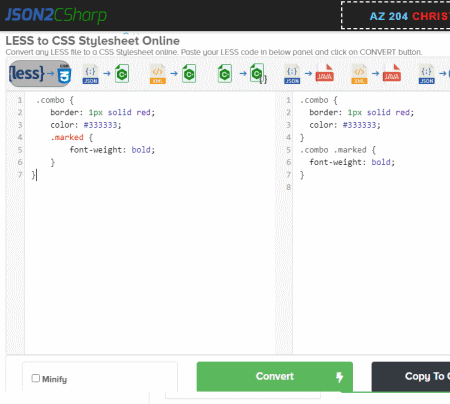
Task: Open the XML to Java converter
Action: coord(376,74)
